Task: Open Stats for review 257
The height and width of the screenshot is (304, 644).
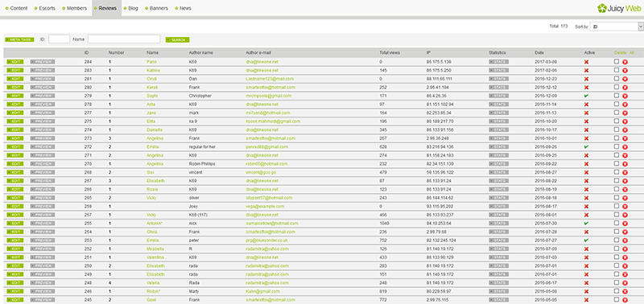Action: coord(498,215)
